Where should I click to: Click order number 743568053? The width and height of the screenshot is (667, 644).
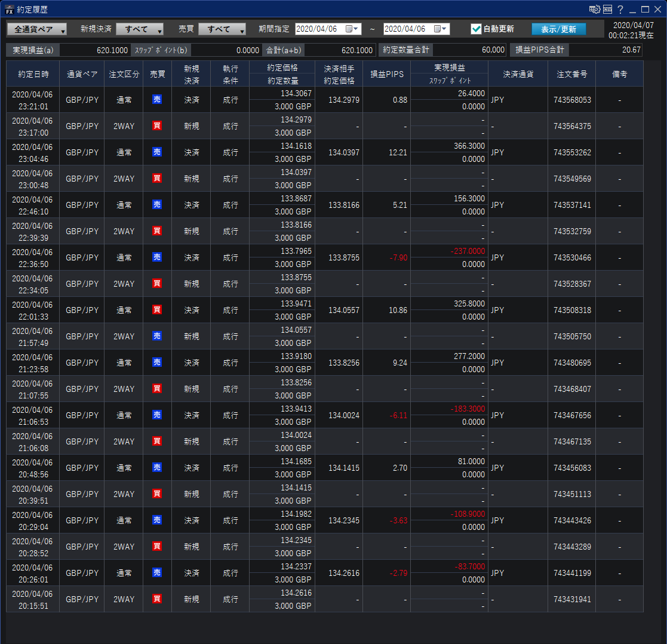click(572, 100)
